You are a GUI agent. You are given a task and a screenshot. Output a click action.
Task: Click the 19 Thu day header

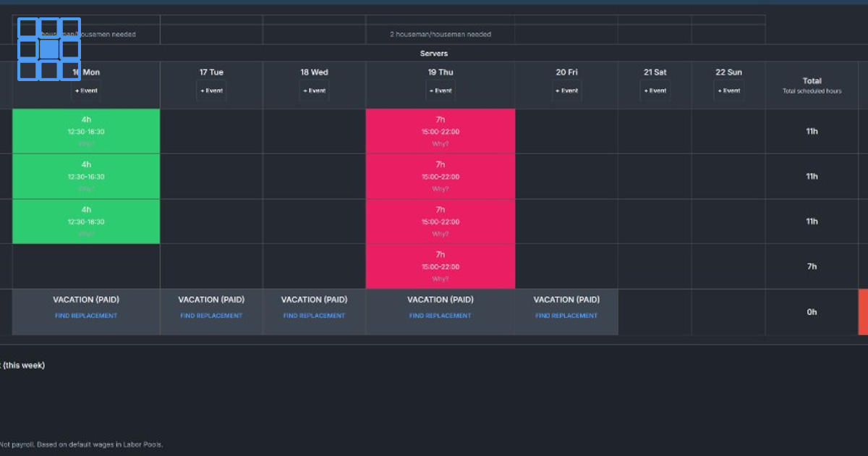tap(440, 72)
